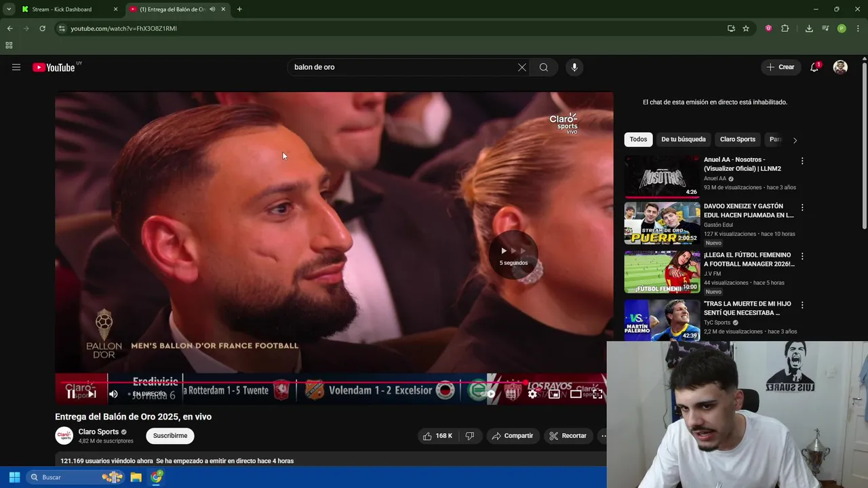
Task: Open options menu for the TyC Sports video
Action: pos(802,306)
